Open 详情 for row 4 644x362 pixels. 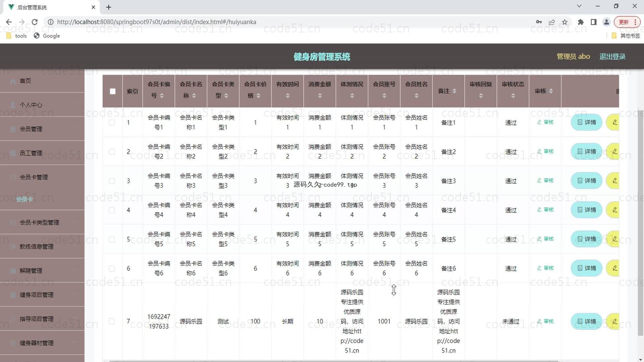[586, 210]
